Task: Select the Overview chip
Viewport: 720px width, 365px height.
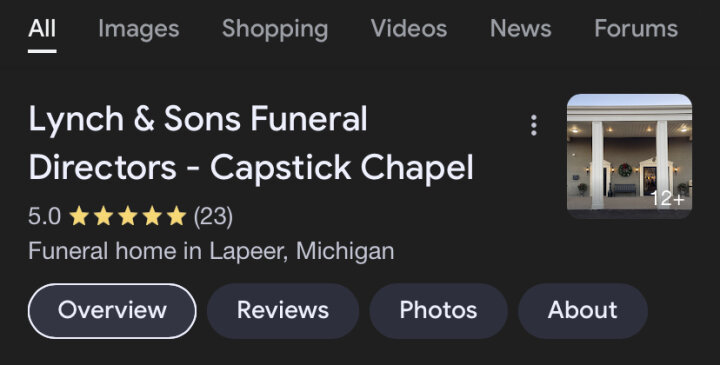Action: click(x=112, y=311)
